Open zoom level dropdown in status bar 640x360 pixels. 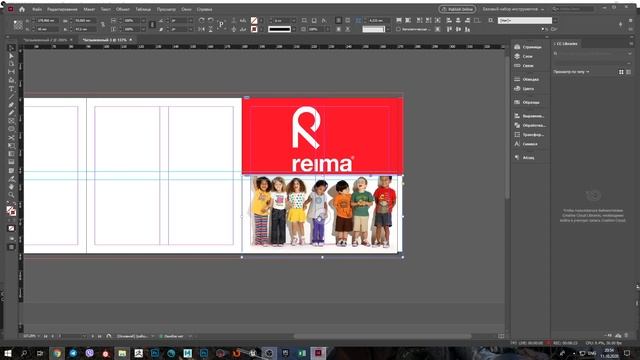click(39, 336)
